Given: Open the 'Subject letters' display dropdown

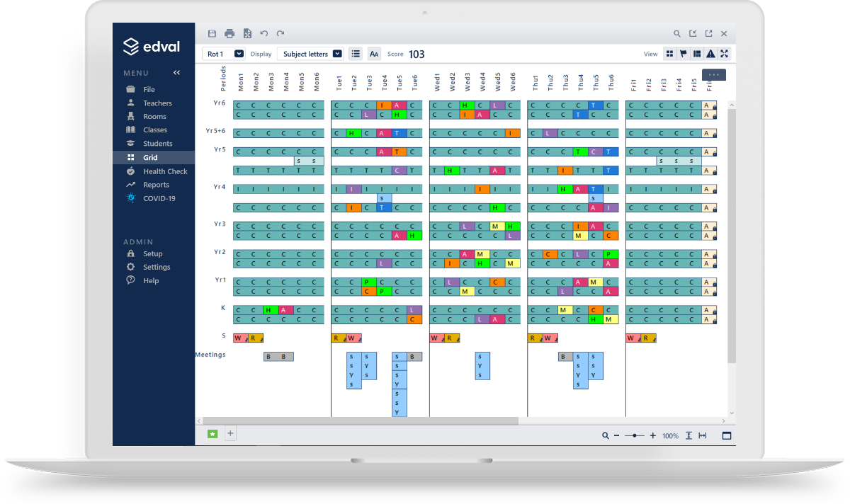Looking at the screenshot, I should click(x=310, y=54).
